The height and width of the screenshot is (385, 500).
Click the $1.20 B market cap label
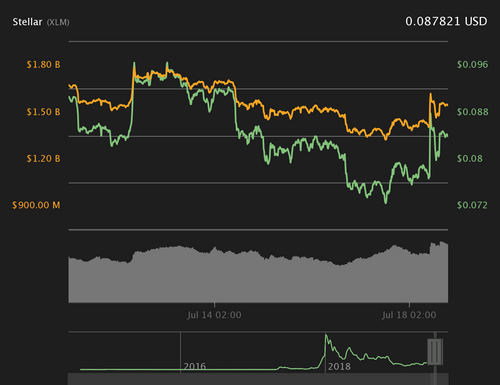click(43, 158)
